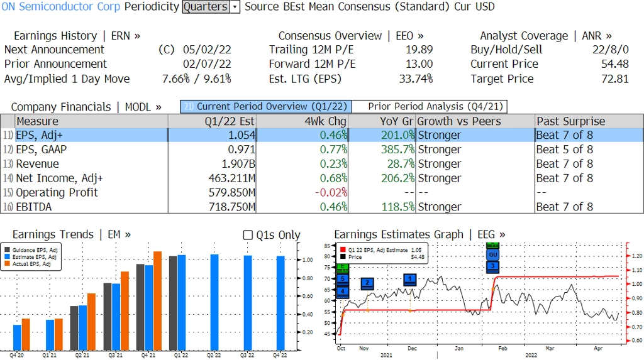644x360 pixels.
Task: Click event marker numbered 3 on estimates graph
Action: click(493, 266)
